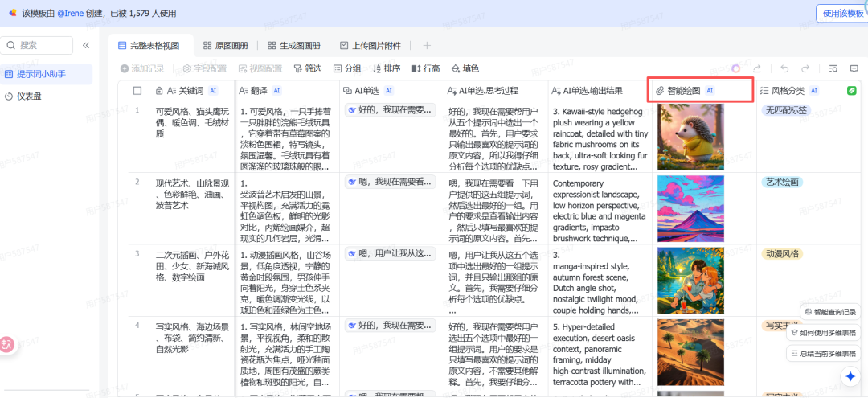Screen dimensions: 868x398
Task: Click the 动漫风格 tag in row 3
Action: point(782,254)
